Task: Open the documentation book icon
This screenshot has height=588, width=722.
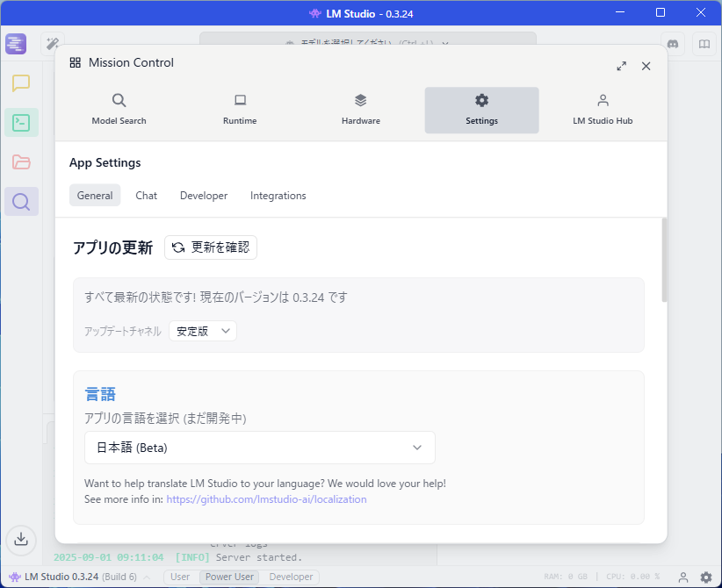Action: [704, 44]
